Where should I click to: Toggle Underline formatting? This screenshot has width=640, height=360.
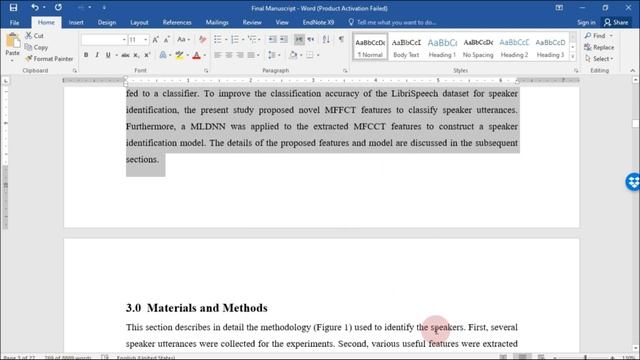coord(108,55)
